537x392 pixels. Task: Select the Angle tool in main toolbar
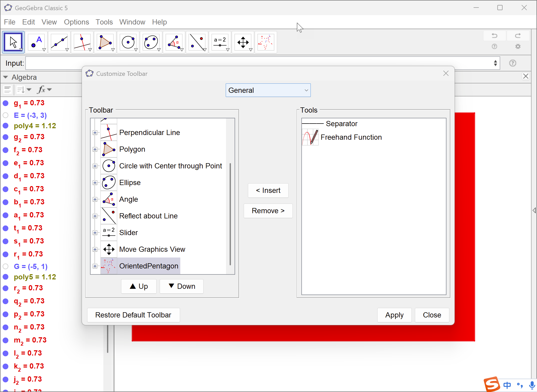(174, 42)
